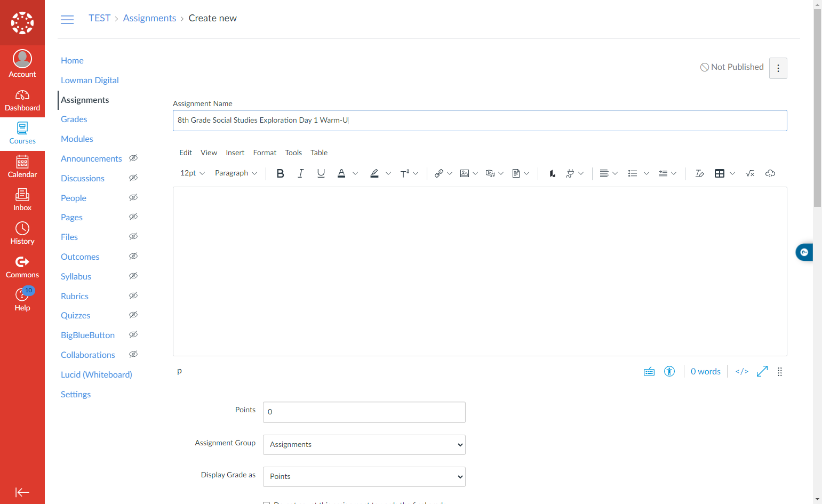Click the document insert icon

[516, 173]
